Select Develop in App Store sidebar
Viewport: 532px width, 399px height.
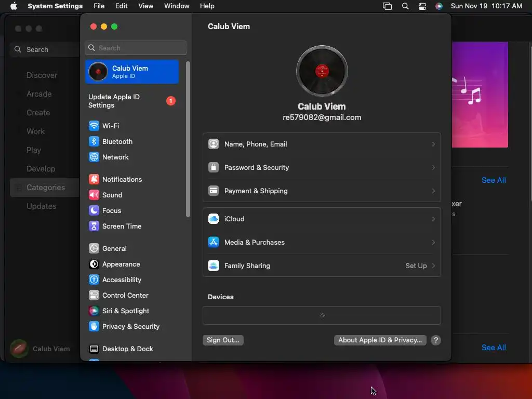[x=41, y=169]
